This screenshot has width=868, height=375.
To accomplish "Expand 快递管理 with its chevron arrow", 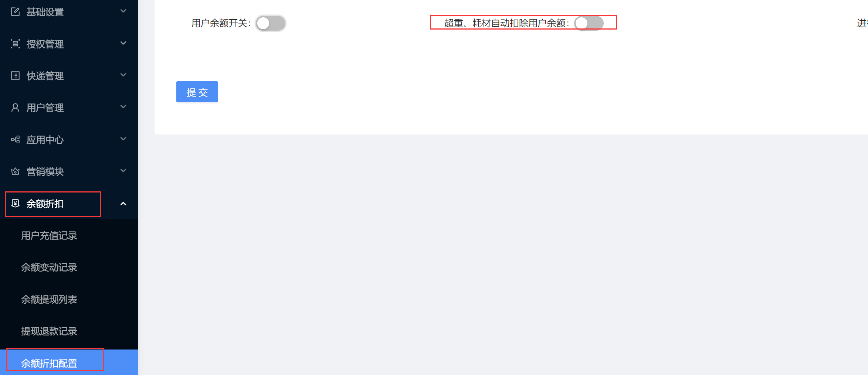I will pos(123,75).
